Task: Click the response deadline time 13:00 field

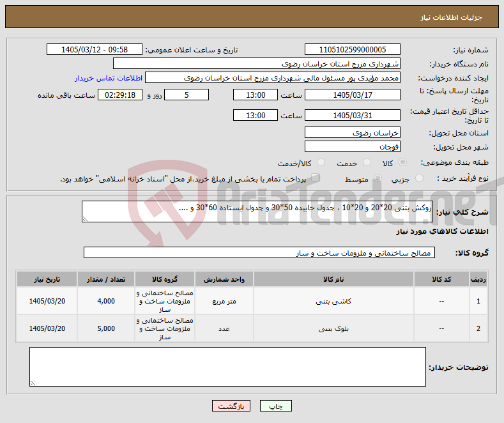Action: pyautogui.click(x=256, y=95)
